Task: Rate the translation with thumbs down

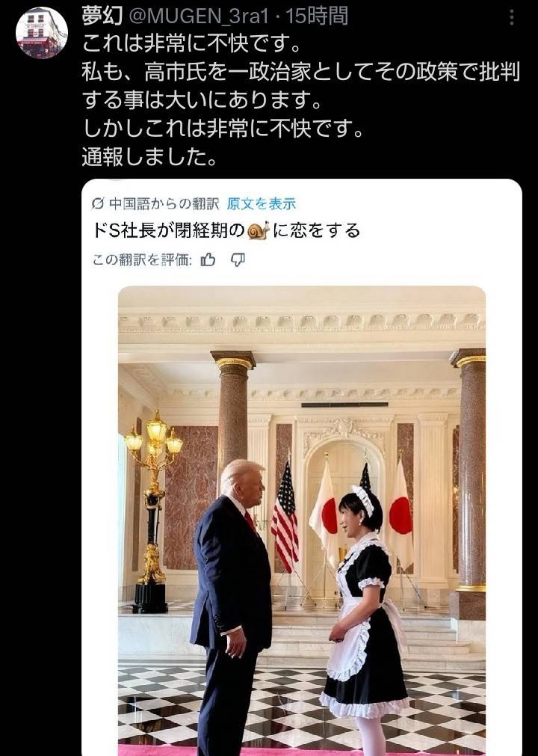Action: click(x=238, y=260)
